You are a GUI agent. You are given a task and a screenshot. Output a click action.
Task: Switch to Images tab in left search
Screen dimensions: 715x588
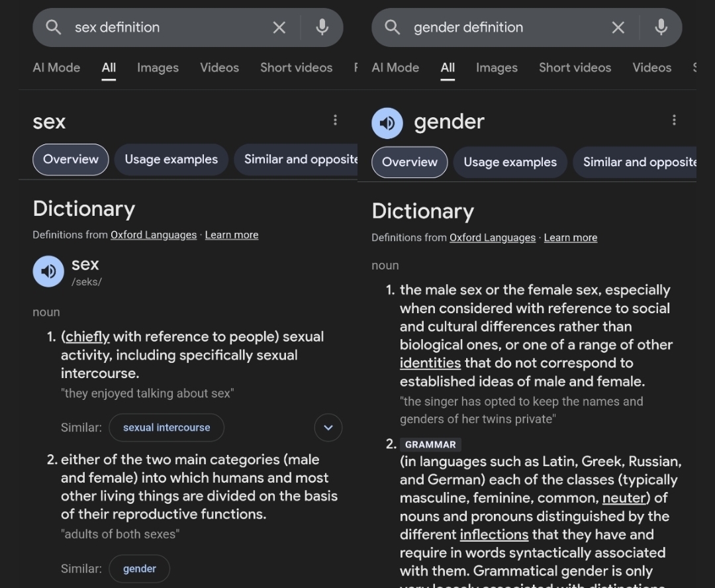coord(158,68)
